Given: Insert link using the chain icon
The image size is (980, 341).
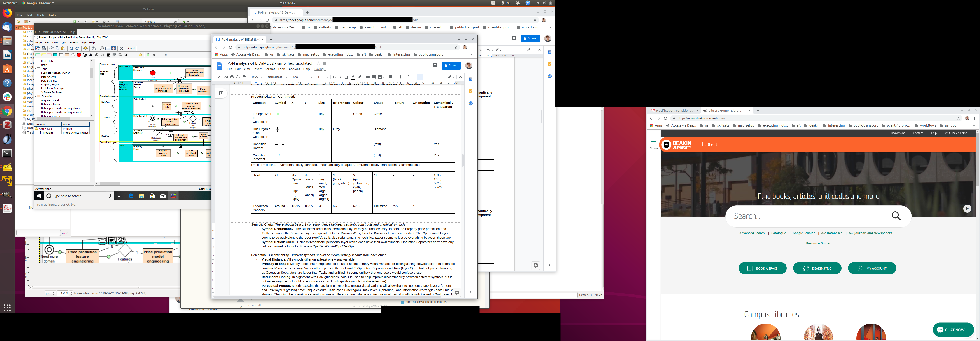Looking at the screenshot, I should click(x=367, y=77).
